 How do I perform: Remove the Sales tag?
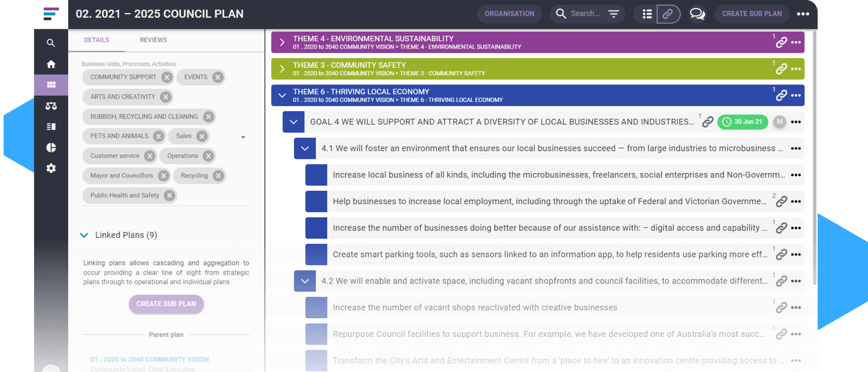(202, 136)
